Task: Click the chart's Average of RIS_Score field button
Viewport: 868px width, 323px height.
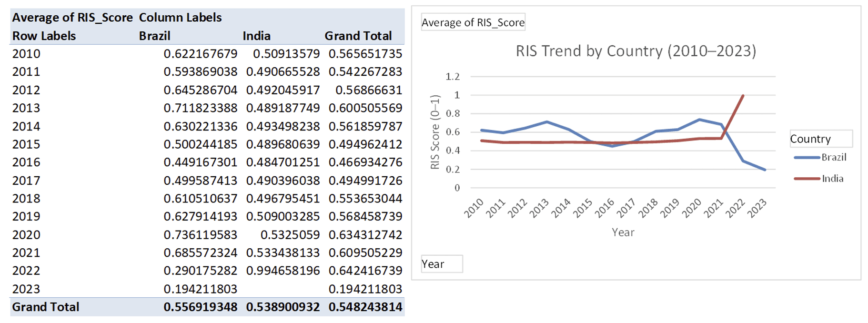Action: 473,22
